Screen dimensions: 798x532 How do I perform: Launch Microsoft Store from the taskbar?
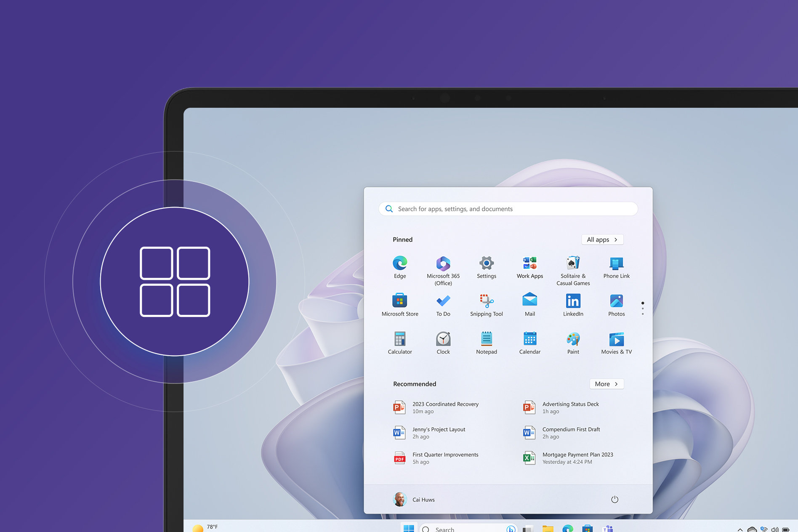(587, 529)
